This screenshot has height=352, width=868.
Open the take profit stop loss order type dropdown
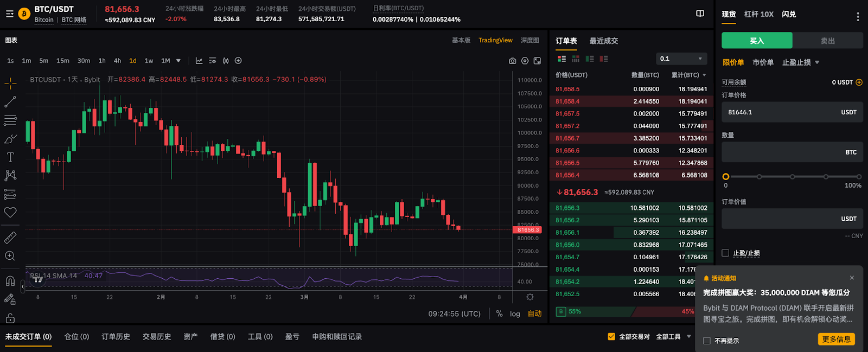(x=801, y=62)
